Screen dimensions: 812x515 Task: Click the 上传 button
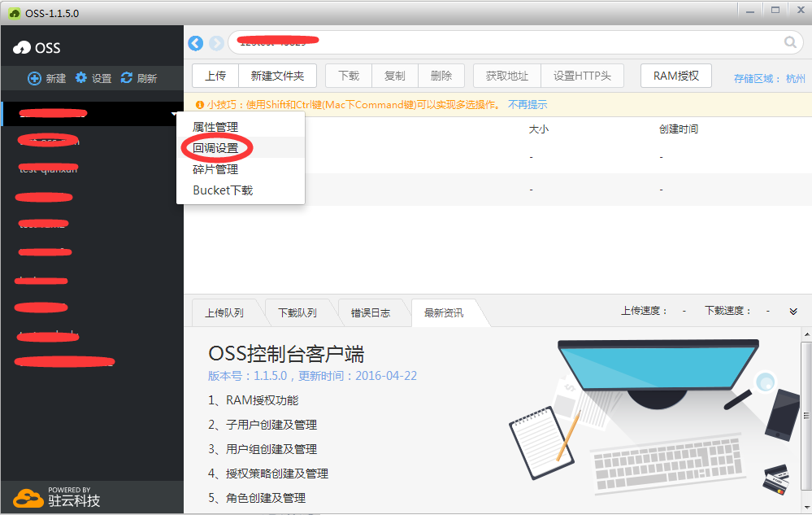(x=215, y=76)
